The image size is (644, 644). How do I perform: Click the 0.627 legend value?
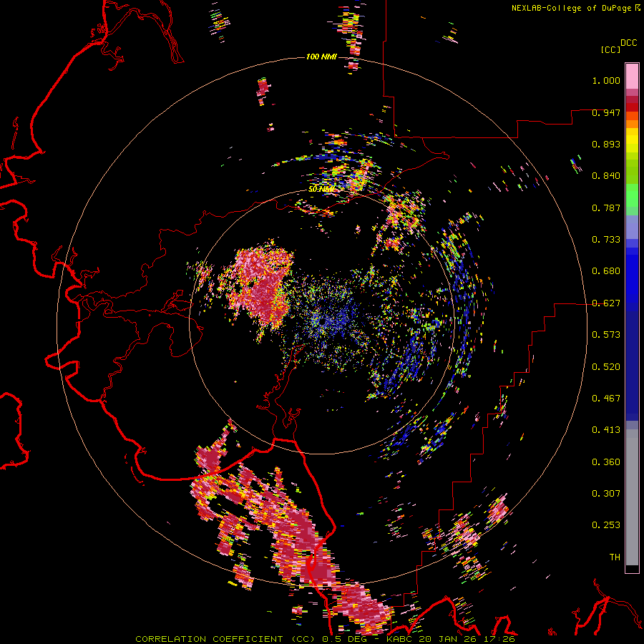click(606, 303)
